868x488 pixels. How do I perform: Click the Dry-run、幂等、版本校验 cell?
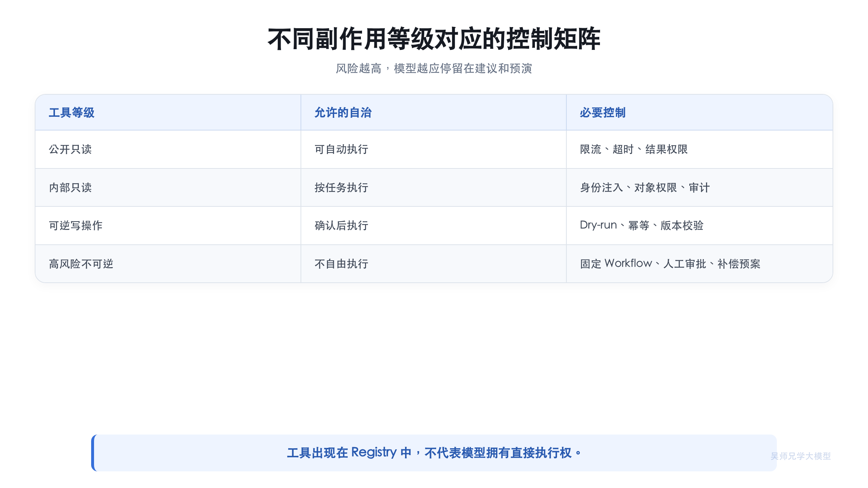699,226
